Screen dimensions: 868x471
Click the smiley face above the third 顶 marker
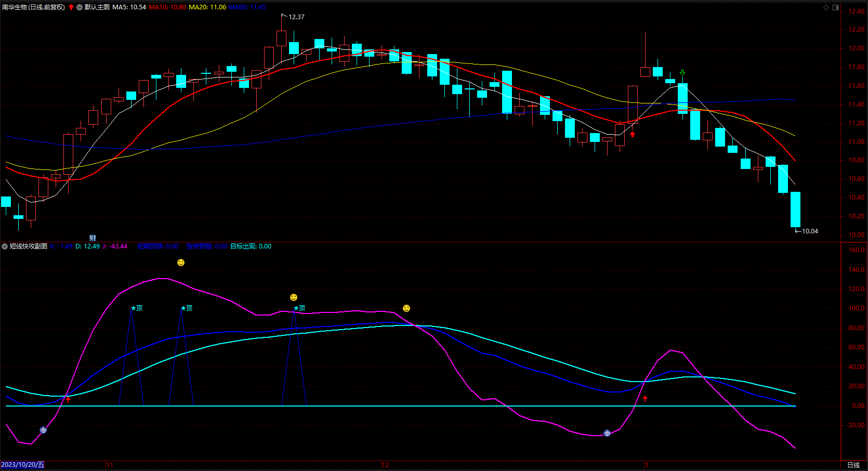click(294, 297)
